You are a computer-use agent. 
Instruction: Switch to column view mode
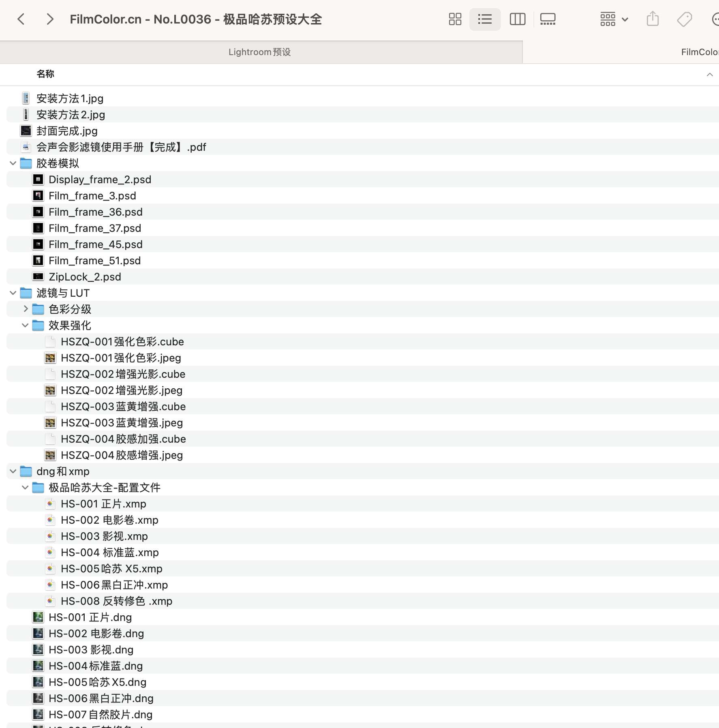pos(517,19)
